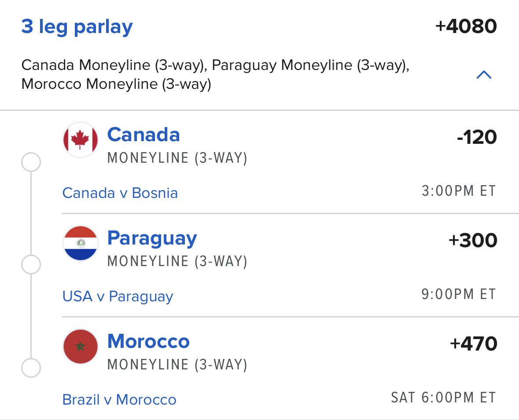
Task: Select the Morocco leg status circle
Action: click(31, 368)
